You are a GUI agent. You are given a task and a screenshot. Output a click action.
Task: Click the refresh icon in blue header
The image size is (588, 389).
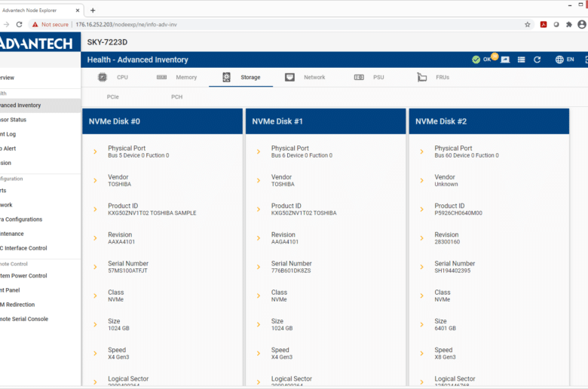pyautogui.click(x=537, y=60)
